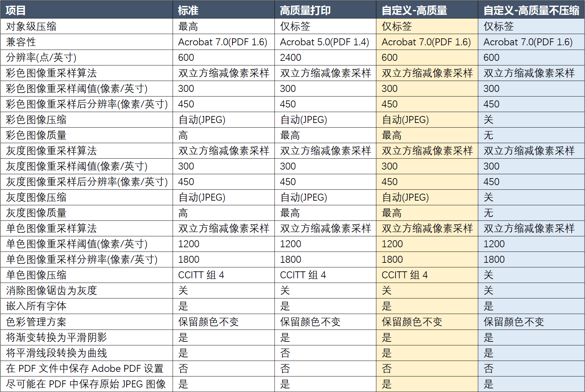585x392 pixels.
Task: Click 最高 in the 对象级压缩 row
Action: click(x=188, y=26)
